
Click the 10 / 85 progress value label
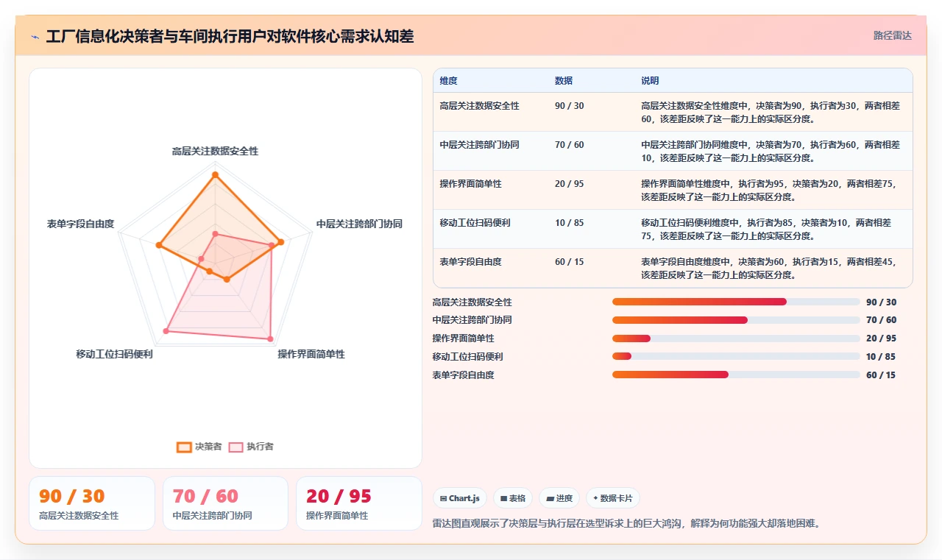[x=881, y=357]
